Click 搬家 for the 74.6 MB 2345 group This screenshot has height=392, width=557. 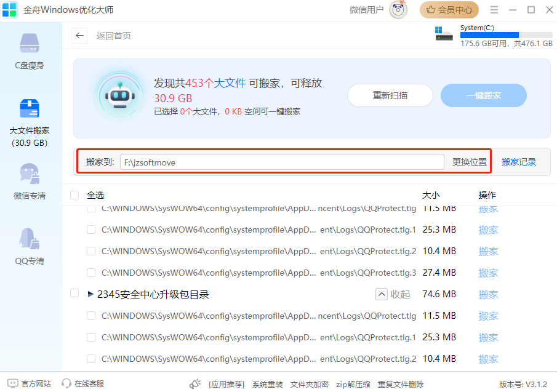coord(488,294)
